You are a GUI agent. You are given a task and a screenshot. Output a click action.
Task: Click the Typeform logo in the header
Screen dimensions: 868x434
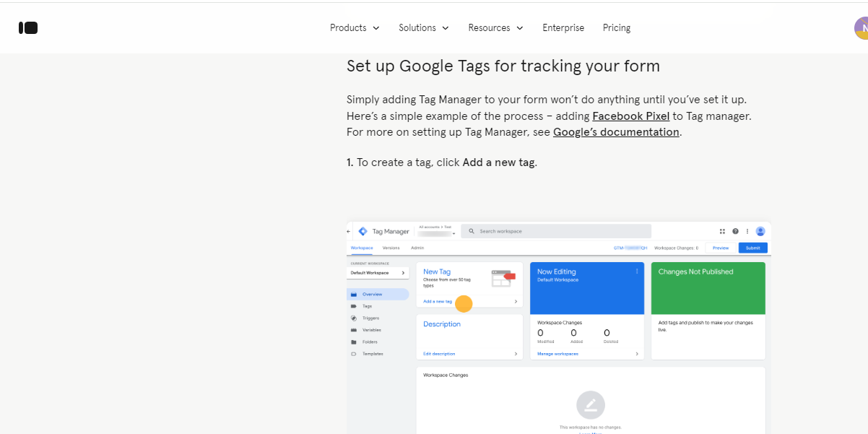tap(28, 27)
